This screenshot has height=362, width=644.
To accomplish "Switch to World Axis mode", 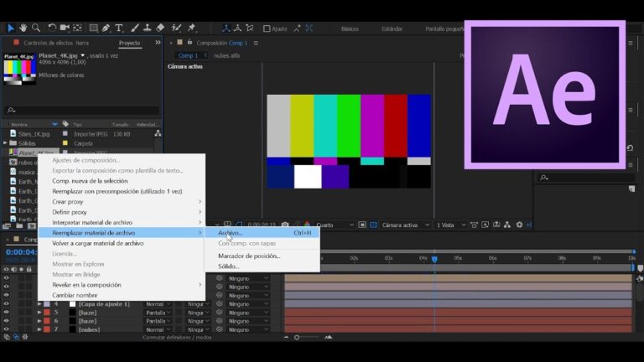I will pyautogui.click(x=237, y=28).
